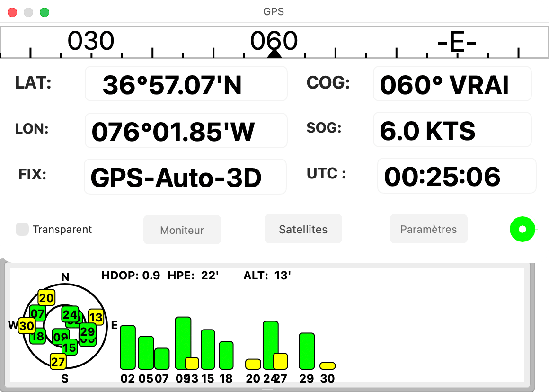Open the Paramètres settings
The image size is (549, 392).
pyautogui.click(x=429, y=229)
